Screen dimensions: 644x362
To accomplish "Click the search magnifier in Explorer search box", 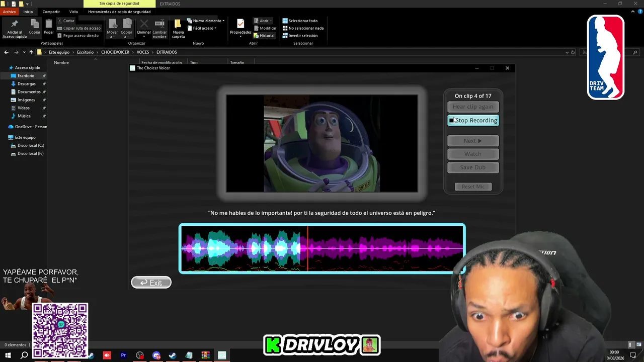I will point(635,52).
